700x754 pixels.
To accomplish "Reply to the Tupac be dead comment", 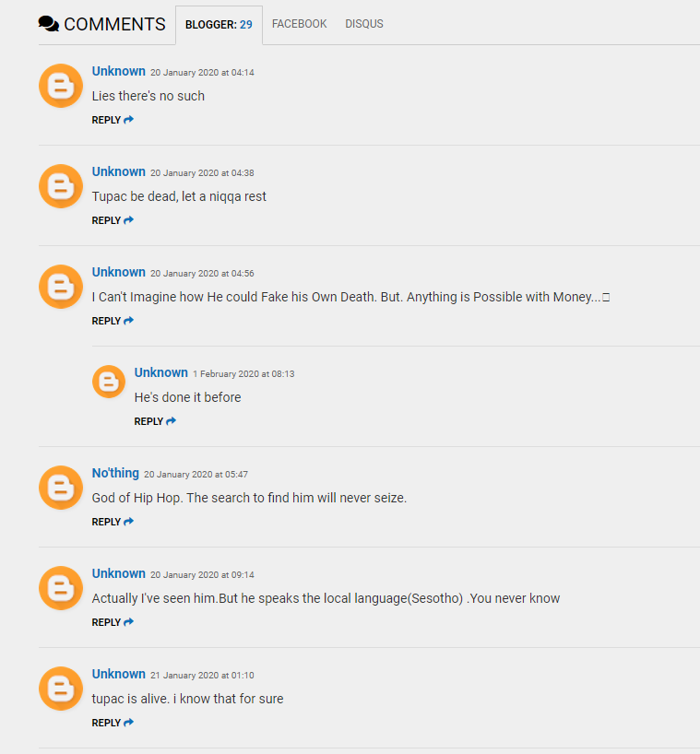I will tap(113, 220).
